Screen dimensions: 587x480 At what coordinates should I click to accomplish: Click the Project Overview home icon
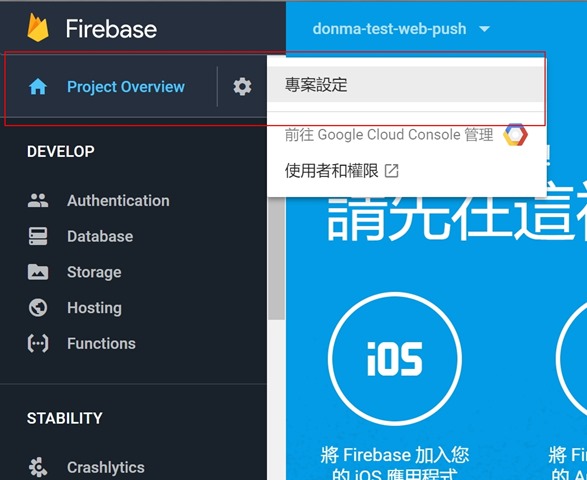pos(38,87)
